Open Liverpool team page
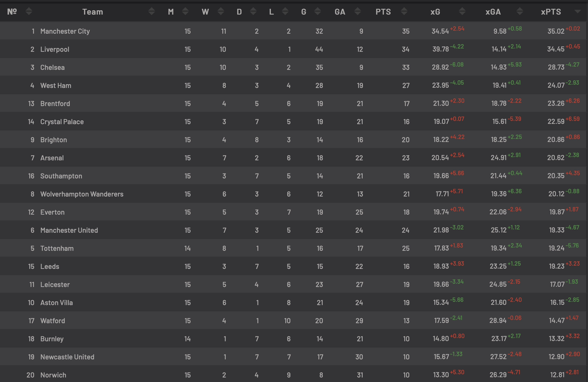 tap(55, 49)
